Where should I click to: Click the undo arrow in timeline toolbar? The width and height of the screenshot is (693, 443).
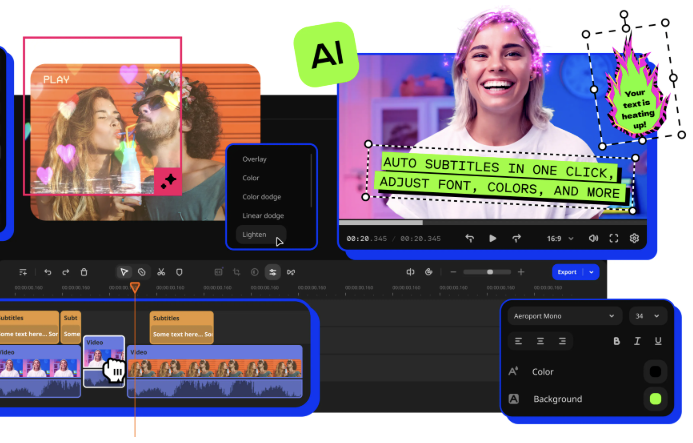[x=48, y=272]
